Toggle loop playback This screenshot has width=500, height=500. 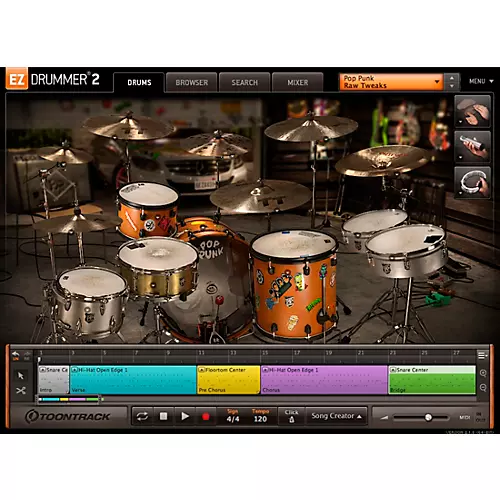pos(142,416)
